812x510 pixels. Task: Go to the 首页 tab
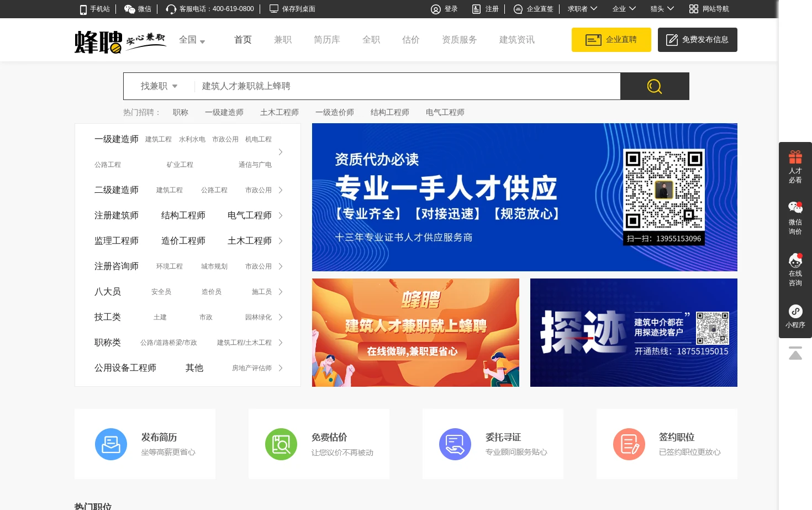click(243, 40)
